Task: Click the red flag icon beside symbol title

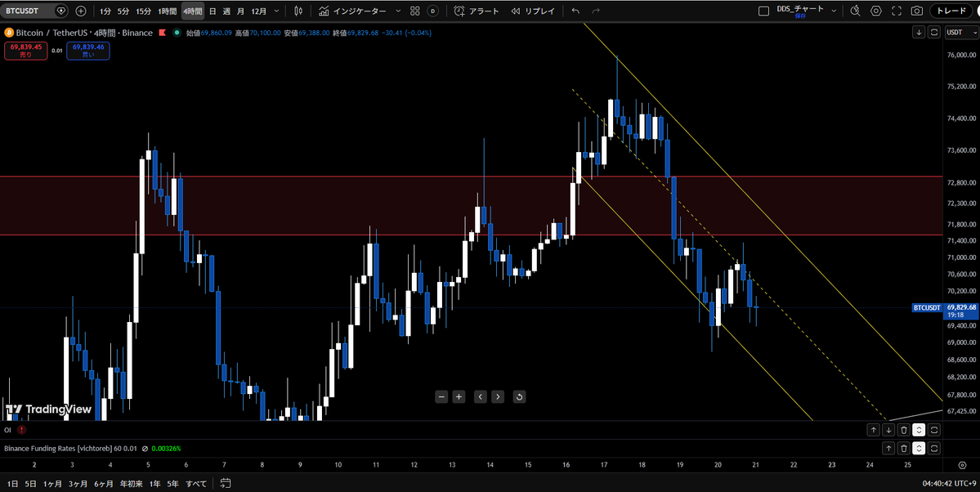Action: pyautogui.click(x=164, y=33)
